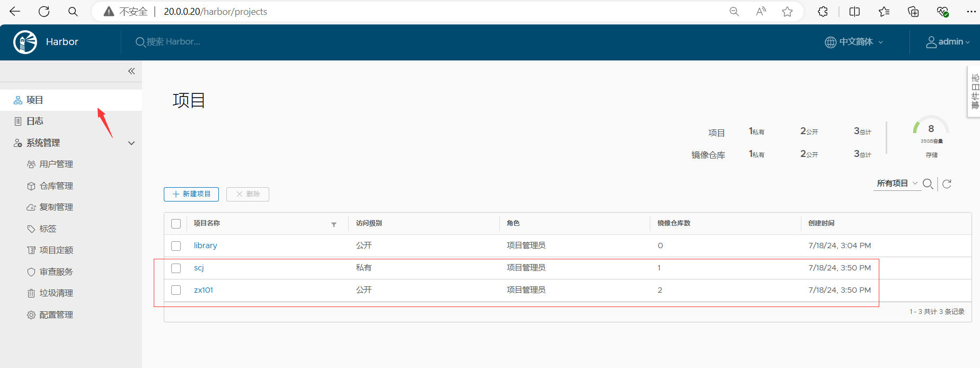Screen dimensions: 980x368
Task: Click the insecure site warning icon
Action: (109, 11)
